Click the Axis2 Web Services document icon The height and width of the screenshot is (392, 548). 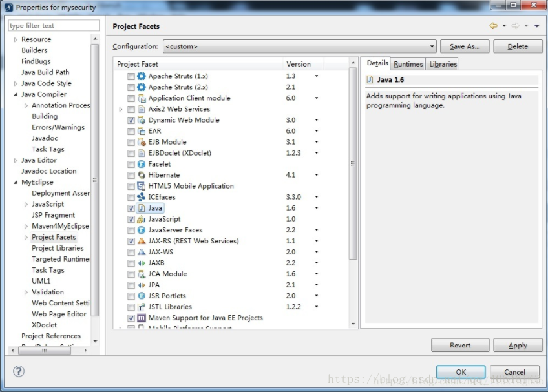pyautogui.click(x=141, y=109)
